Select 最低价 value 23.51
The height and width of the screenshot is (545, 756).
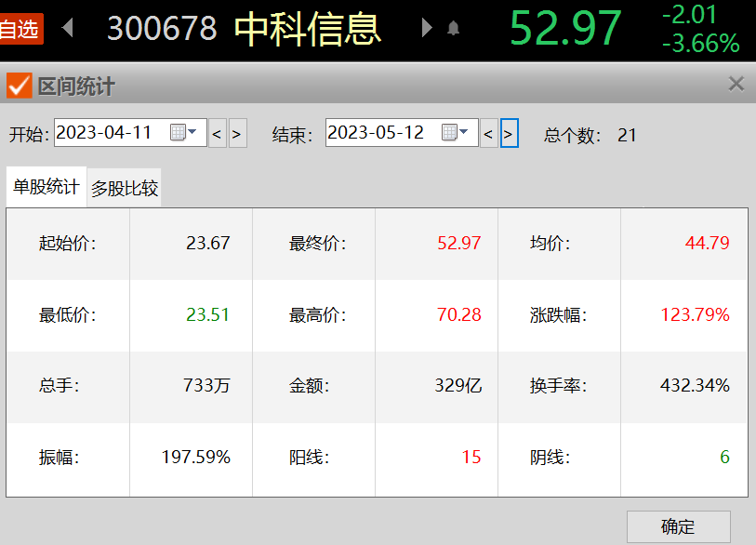[207, 315]
